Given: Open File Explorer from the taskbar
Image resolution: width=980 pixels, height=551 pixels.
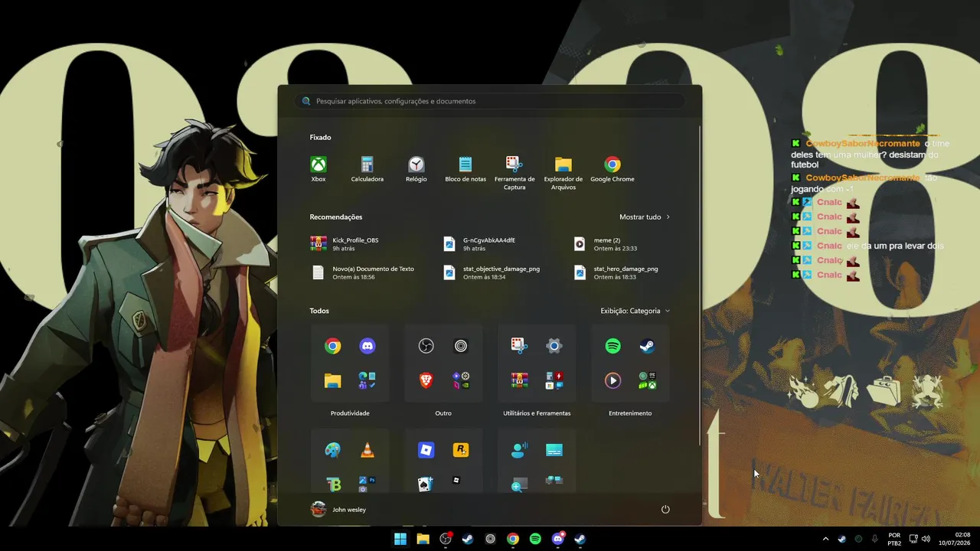Looking at the screenshot, I should pos(423,539).
